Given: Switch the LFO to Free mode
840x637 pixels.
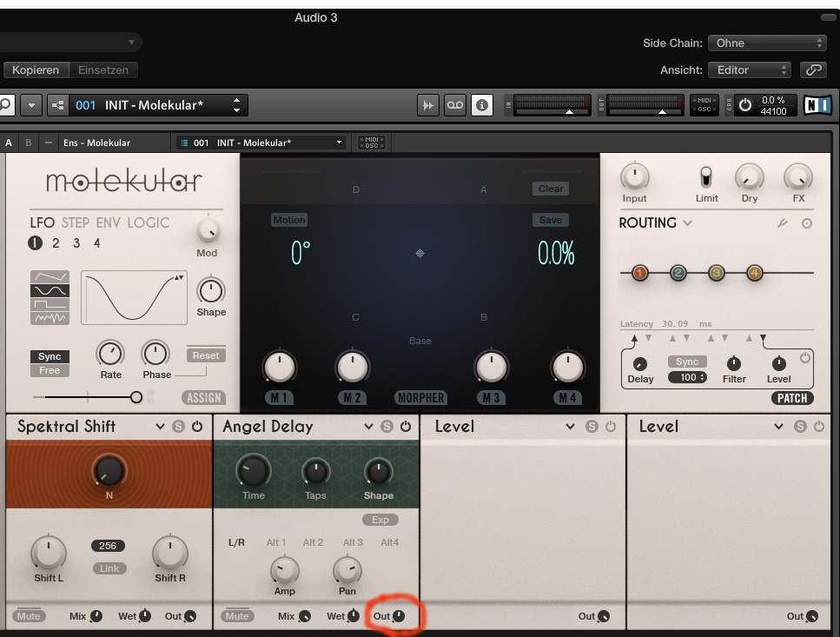Looking at the screenshot, I should click(x=50, y=371).
